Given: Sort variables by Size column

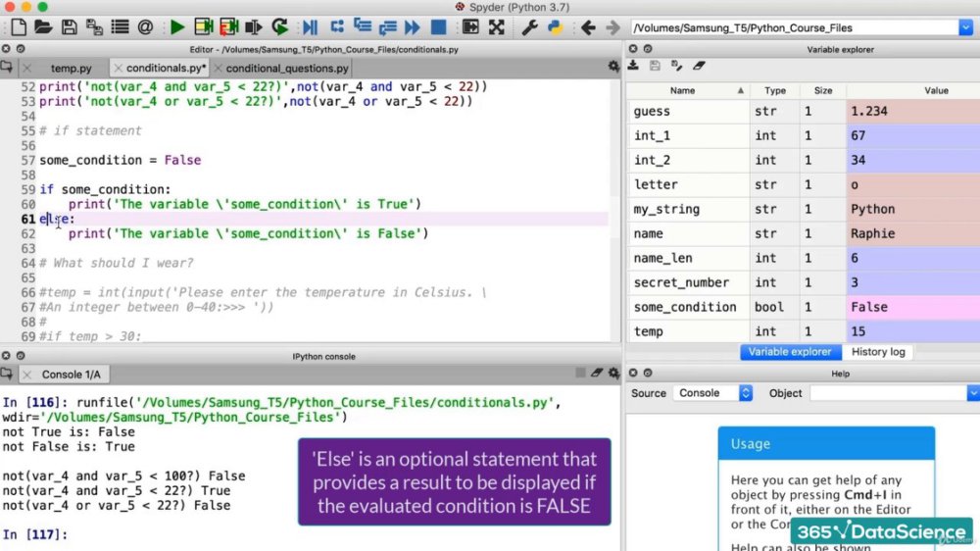Looking at the screenshot, I should tap(823, 90).
